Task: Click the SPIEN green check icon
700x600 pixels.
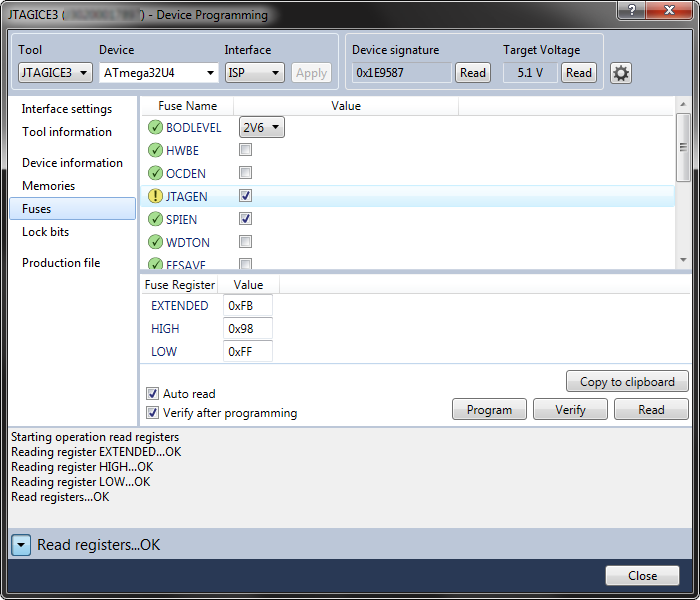Action: (155, 220)
